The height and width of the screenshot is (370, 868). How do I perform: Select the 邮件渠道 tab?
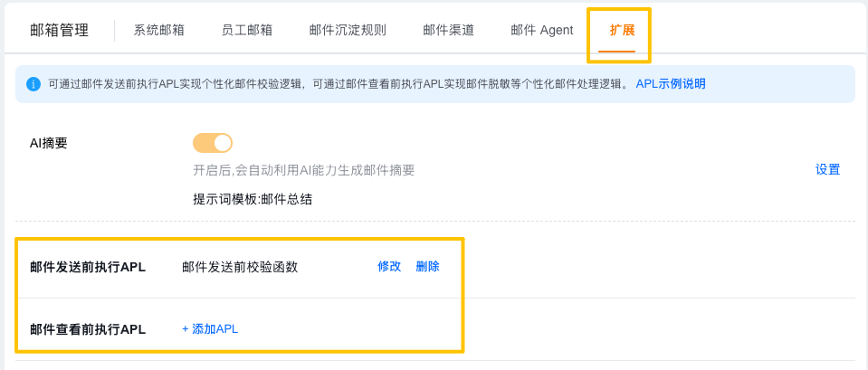448,31
